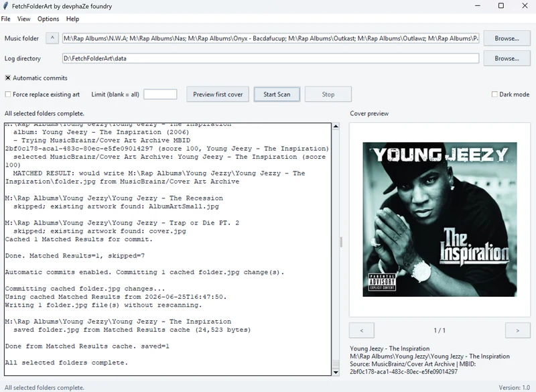Screen dimensions: 536x392
Task: Click the FetchFolderArt feather app icon
Action: (x=5, y=6)
